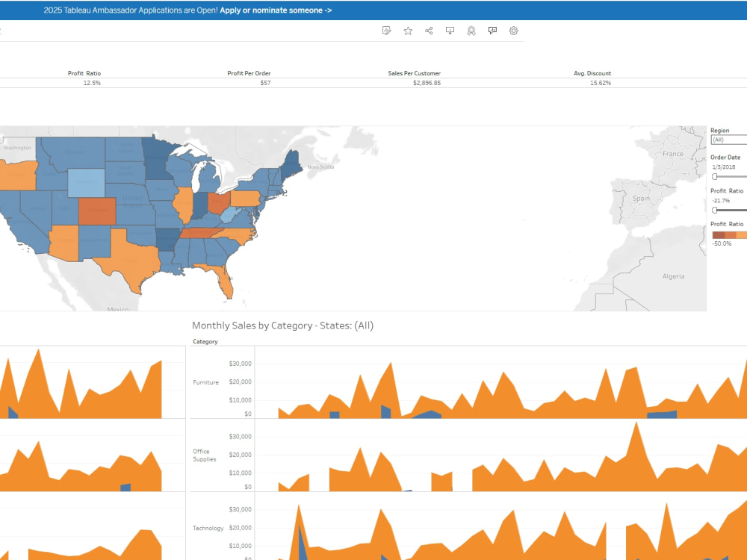
Task: Click the Sales Per Customer header
Action: (x=414, y=73)
